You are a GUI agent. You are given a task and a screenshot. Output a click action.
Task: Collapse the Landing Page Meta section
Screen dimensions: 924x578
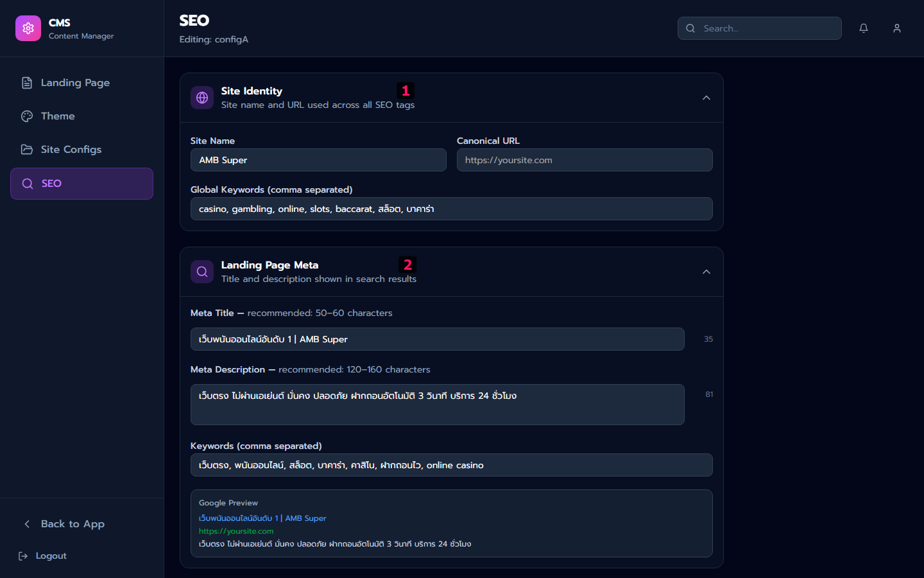[x=706, y=272]
